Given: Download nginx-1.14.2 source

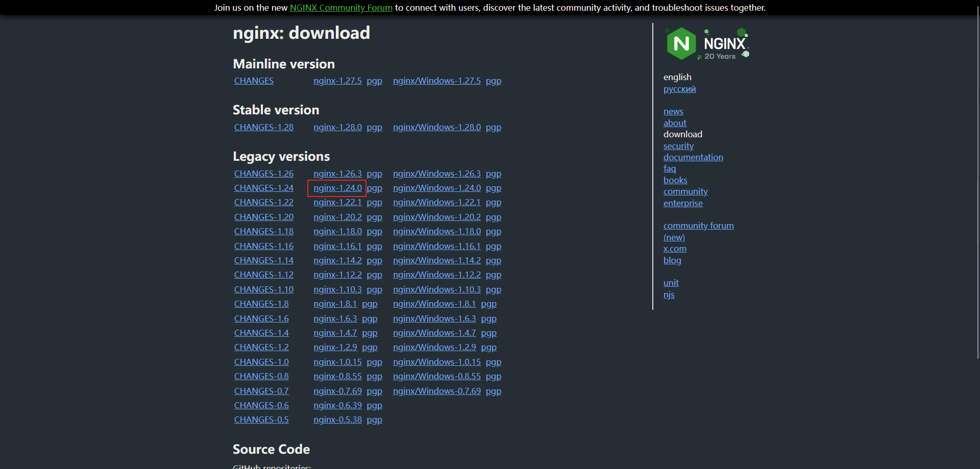Looking at the screenshot, I should point(337,260).
